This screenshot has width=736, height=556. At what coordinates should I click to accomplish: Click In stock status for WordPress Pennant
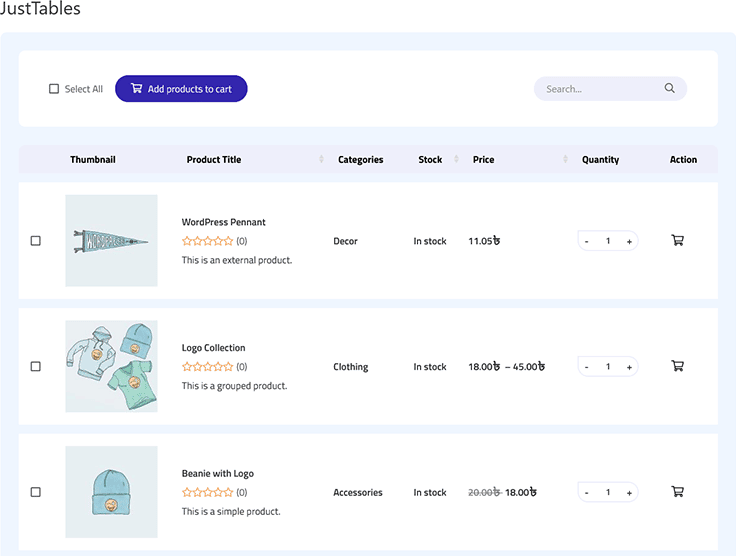429,241
